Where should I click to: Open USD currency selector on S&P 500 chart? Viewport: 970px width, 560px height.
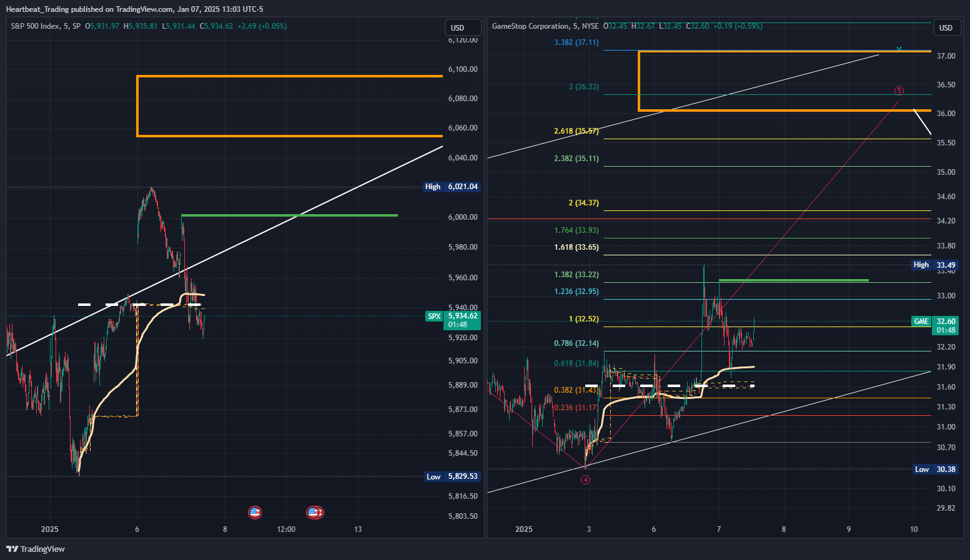463,27
